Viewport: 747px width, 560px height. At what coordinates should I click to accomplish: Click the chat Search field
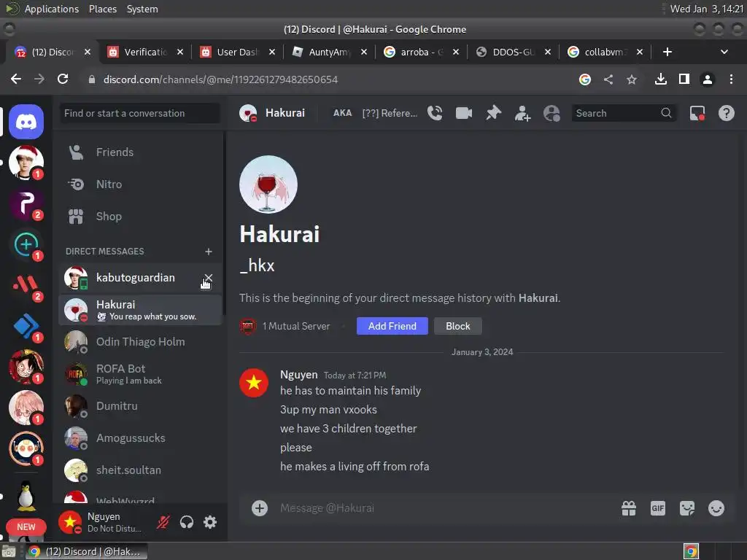coord(624,113)
